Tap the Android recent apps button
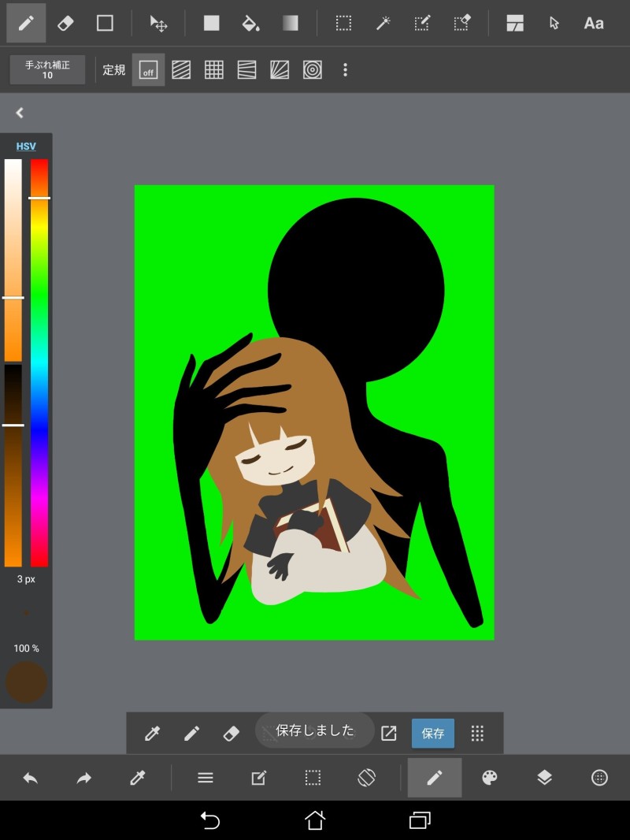 coord(421,820)
